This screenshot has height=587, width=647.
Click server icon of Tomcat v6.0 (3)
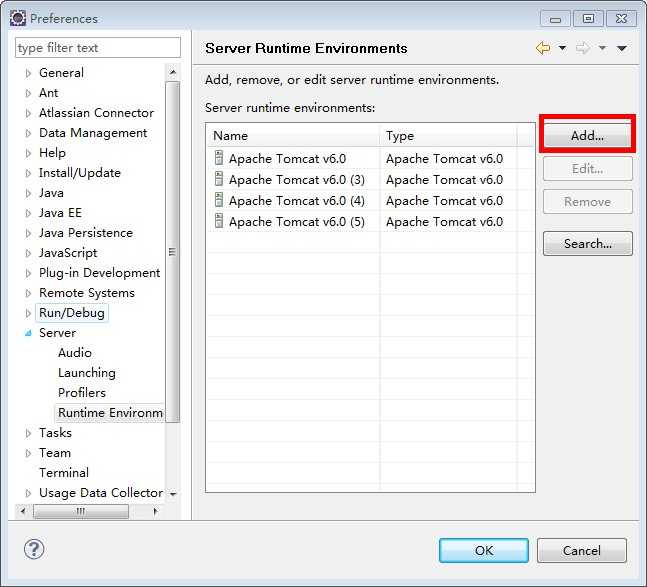(x=219, y=179)
